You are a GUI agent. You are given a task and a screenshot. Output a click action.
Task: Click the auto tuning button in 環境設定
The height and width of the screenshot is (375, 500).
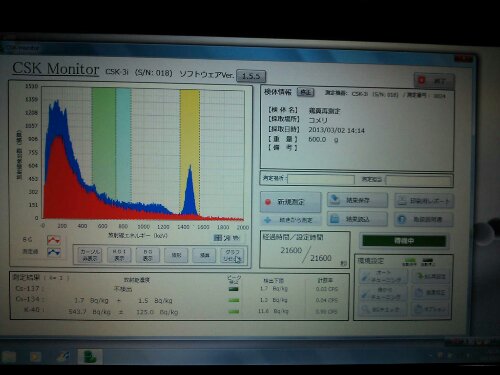point(384,277)
